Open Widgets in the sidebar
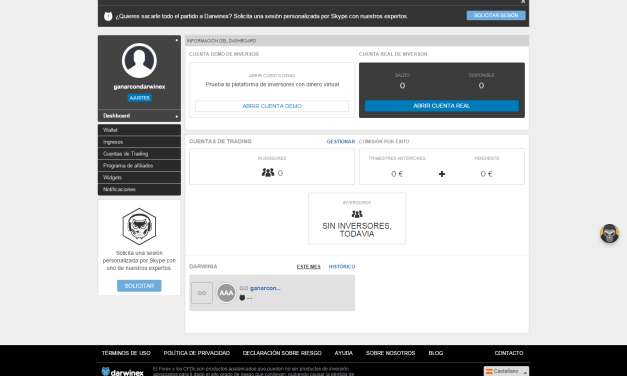The height and width of the screenshot is (376, 627). click(x=139, y=177)
